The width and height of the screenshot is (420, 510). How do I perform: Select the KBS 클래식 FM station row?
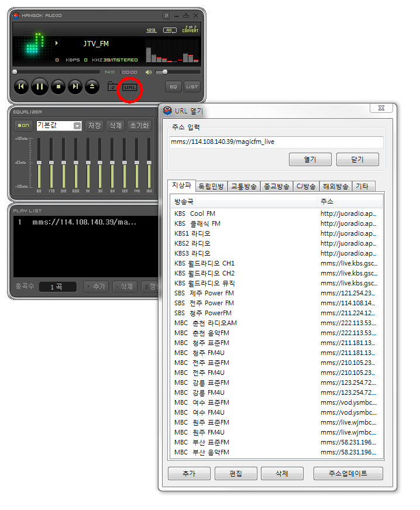pos(276,224)
